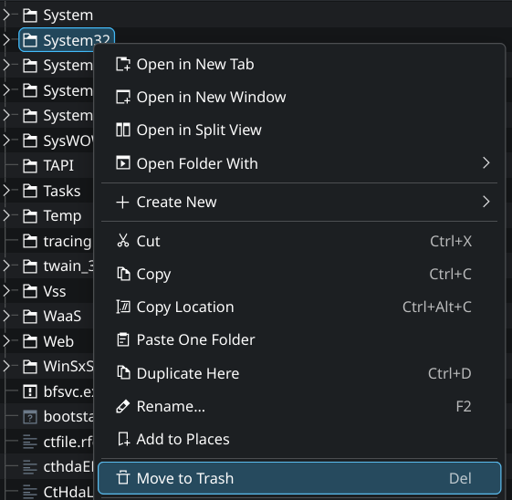Click the pencil icon beside Rename
Image resolution: width=512 pixels, height=500 pixels.
[x=123, y=406]
